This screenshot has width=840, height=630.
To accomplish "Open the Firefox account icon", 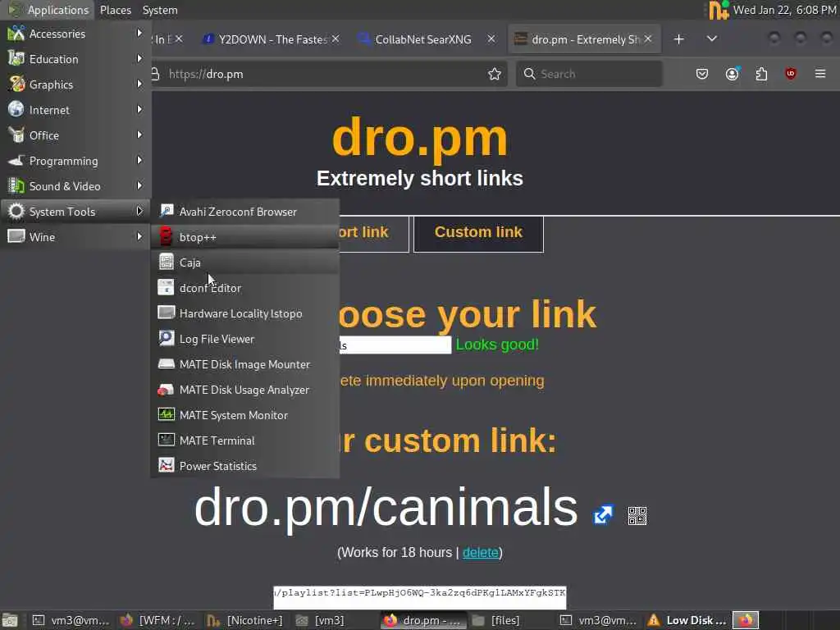I will (x=733, y=74).
